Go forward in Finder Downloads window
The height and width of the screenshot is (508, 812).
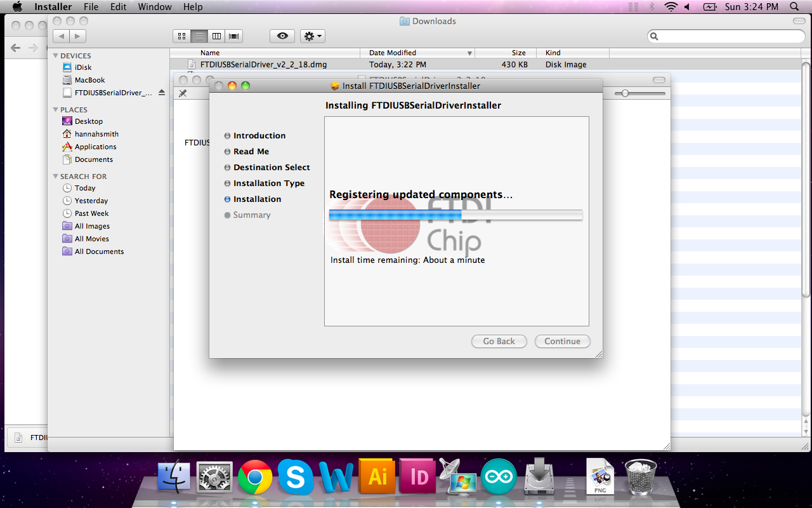(x=78, y=37)
